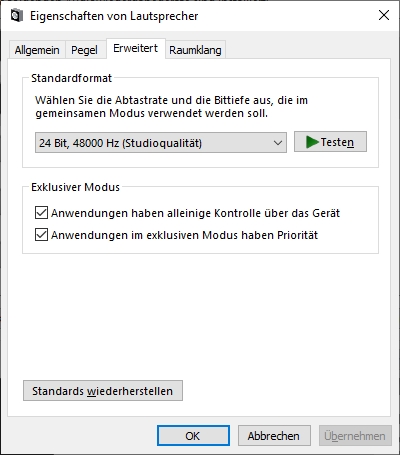This screenshot has width=400, height=455.
Task: Expand the sample rate dropdown arrow
Action: click(278, 143)
